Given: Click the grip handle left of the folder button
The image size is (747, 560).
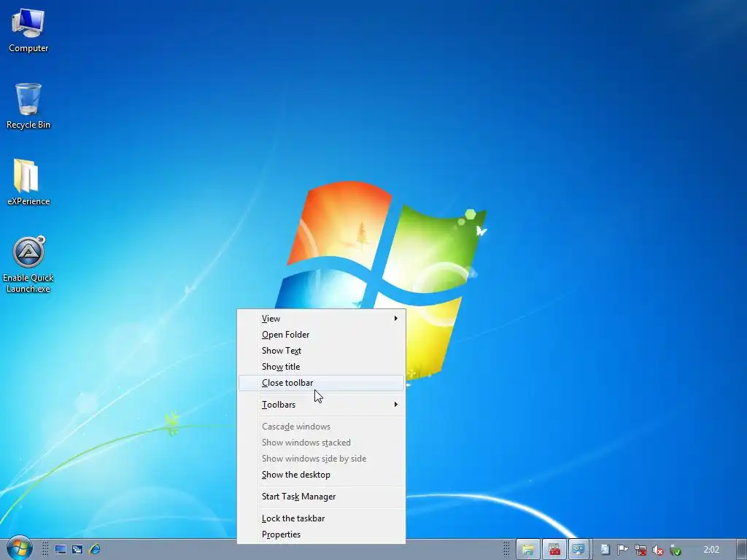Looking at the screenshot, I should click(x=506, y=549).
